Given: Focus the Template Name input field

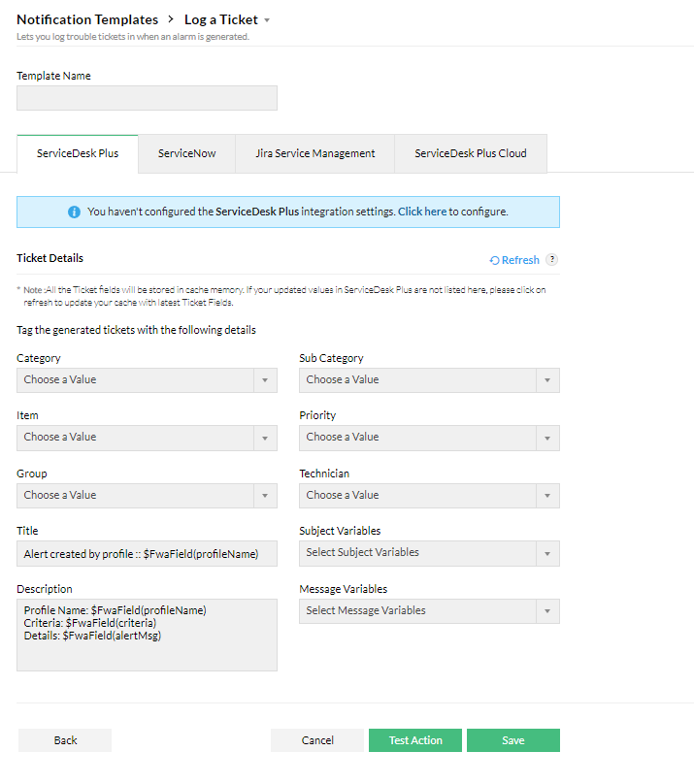Looking at the screenshot, I should pos(147,98).
